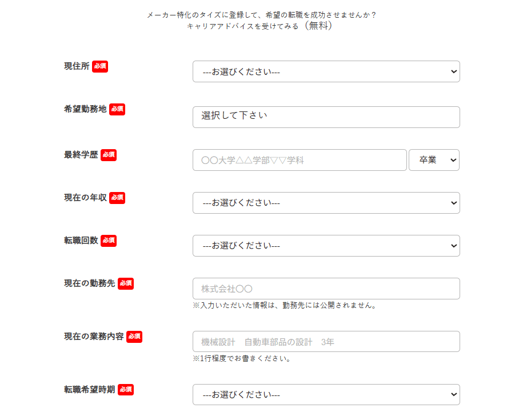Open the 卒業 status dropdown

(434, 160)
